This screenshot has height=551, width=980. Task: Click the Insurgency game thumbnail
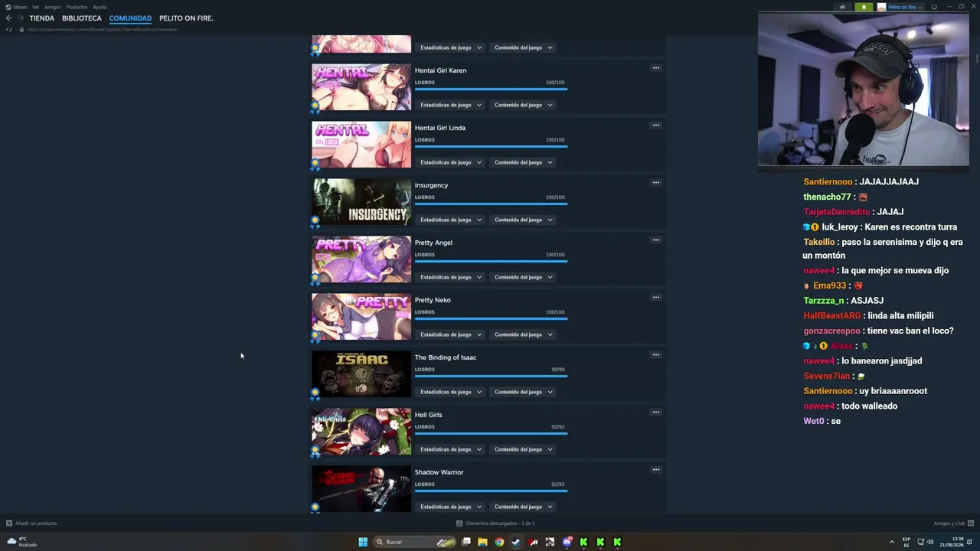pos(361,202)
